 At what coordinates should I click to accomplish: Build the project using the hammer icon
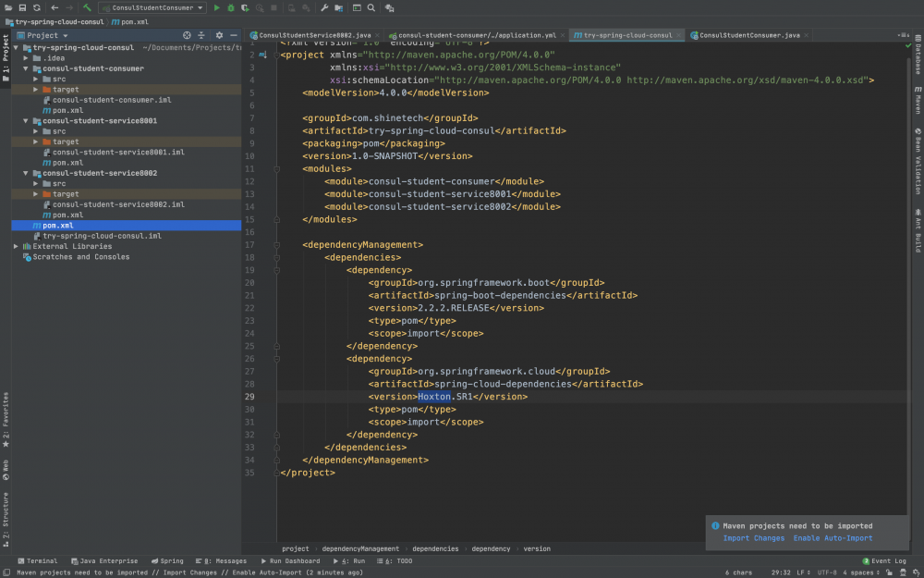coord(89,6)
